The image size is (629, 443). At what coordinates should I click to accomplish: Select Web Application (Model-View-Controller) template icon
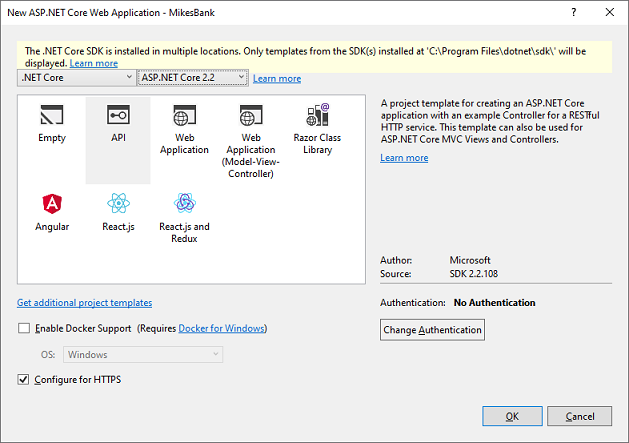[x=251, y=115]
